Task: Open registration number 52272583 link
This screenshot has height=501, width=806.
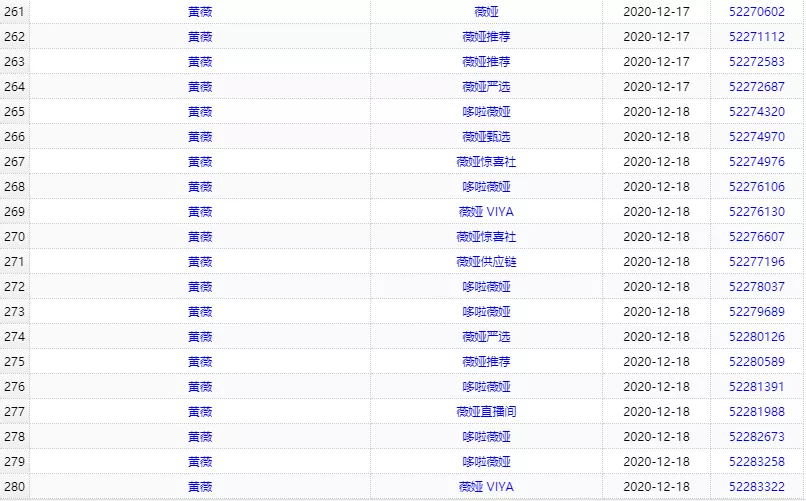Action: click(757, 62)
